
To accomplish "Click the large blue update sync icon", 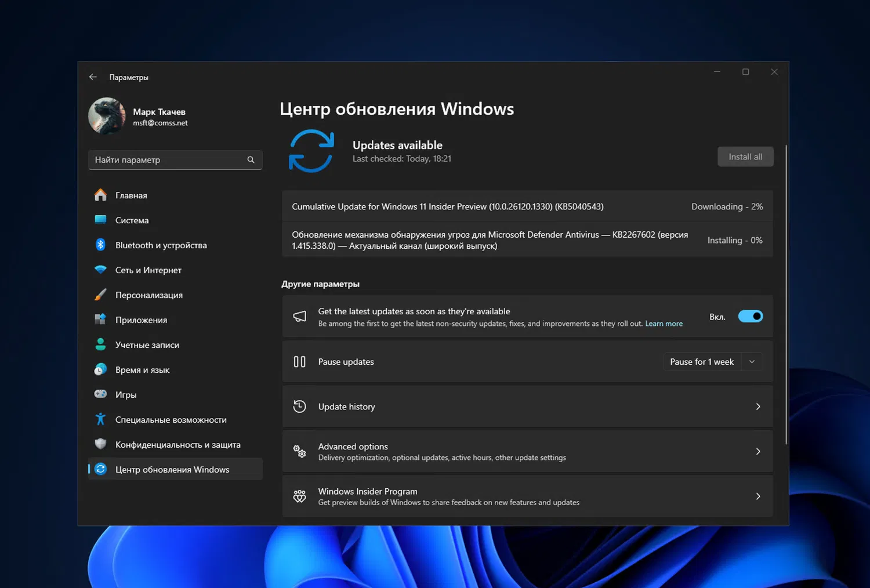I will click(311, 151).
